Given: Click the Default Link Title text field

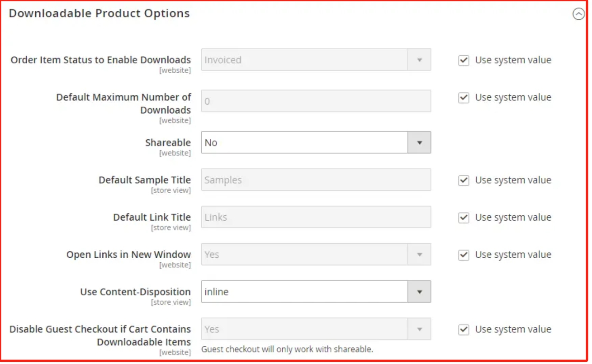Looking at the screenshot, I should pos(316,217).
